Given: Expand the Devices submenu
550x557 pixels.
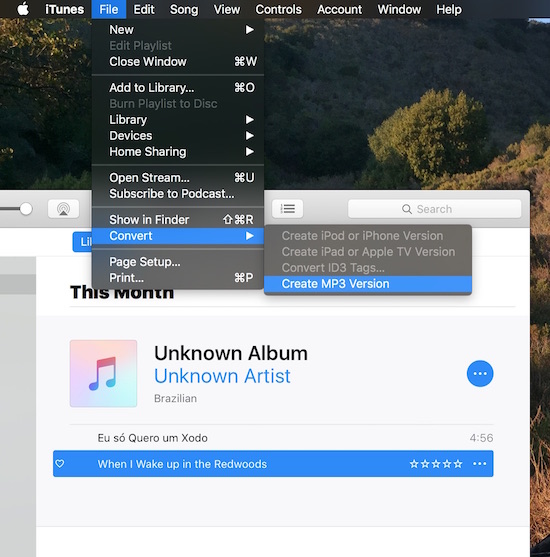Looking at the screenshot, I should click(178, 135).
